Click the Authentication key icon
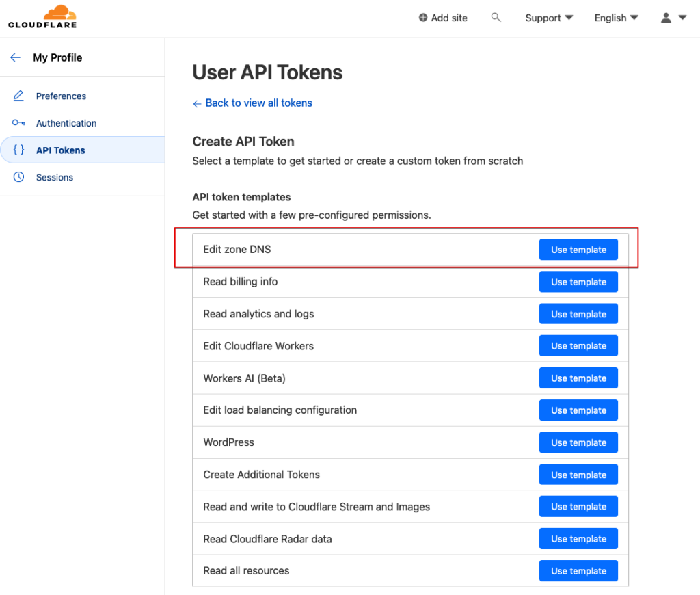 pos(18,123)
